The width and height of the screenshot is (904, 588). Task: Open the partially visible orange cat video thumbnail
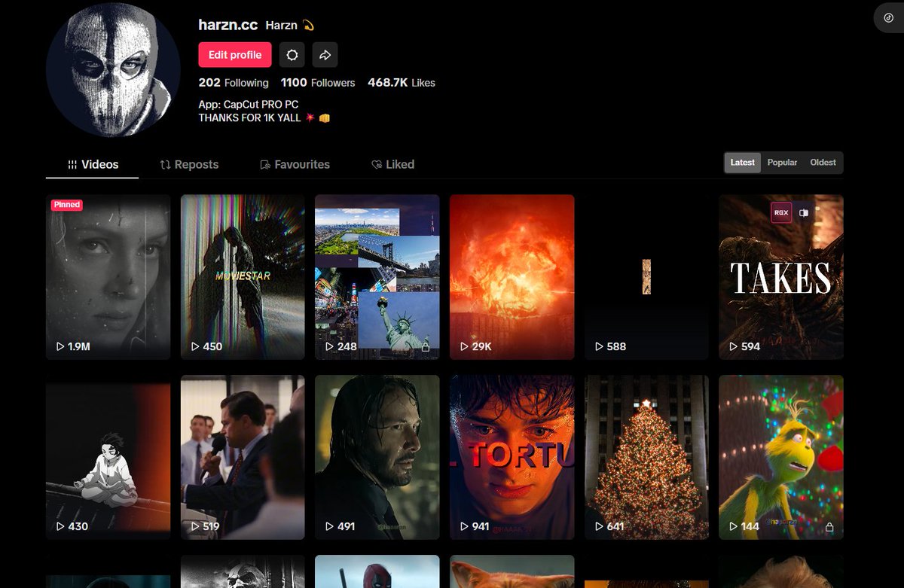point(512,571)
